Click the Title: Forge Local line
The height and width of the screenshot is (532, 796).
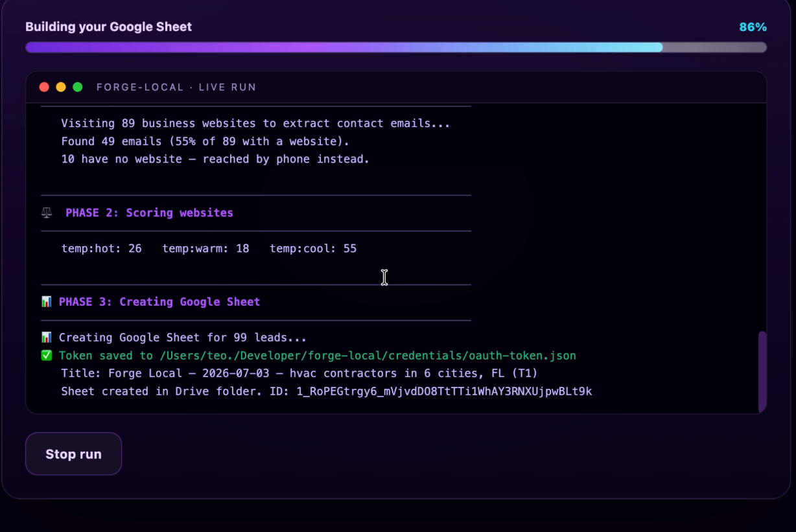click(299, 373)
